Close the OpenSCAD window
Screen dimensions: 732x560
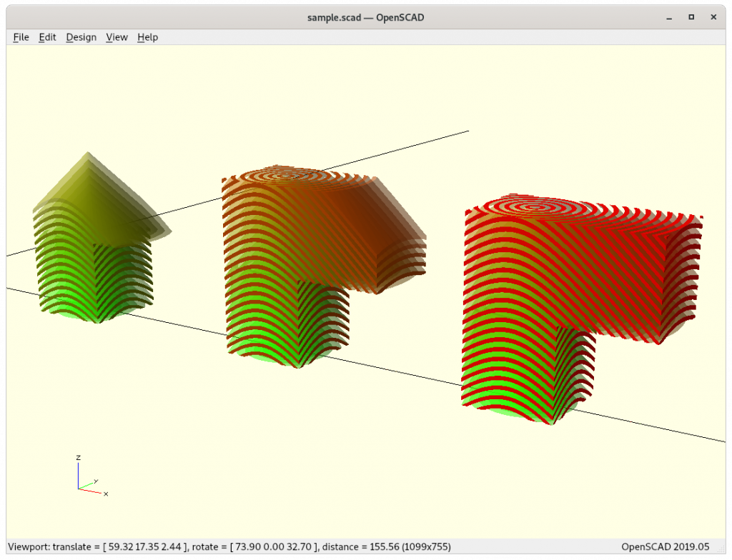click(713, 17)
